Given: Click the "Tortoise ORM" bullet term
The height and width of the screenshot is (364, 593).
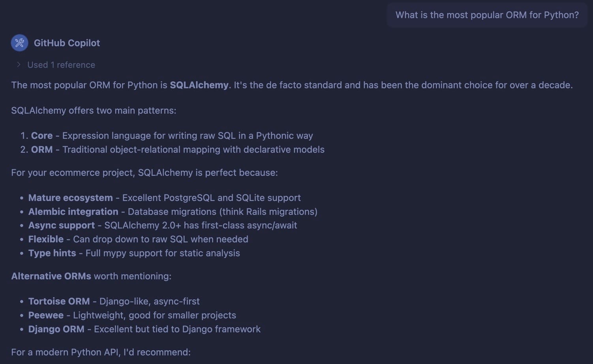Looking at the screenshot, I should point(59,301).
